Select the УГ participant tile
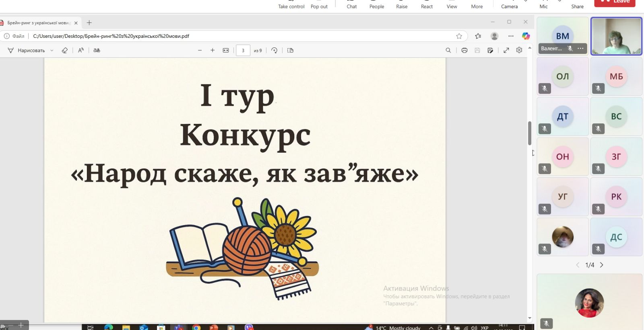 (563, 197)
